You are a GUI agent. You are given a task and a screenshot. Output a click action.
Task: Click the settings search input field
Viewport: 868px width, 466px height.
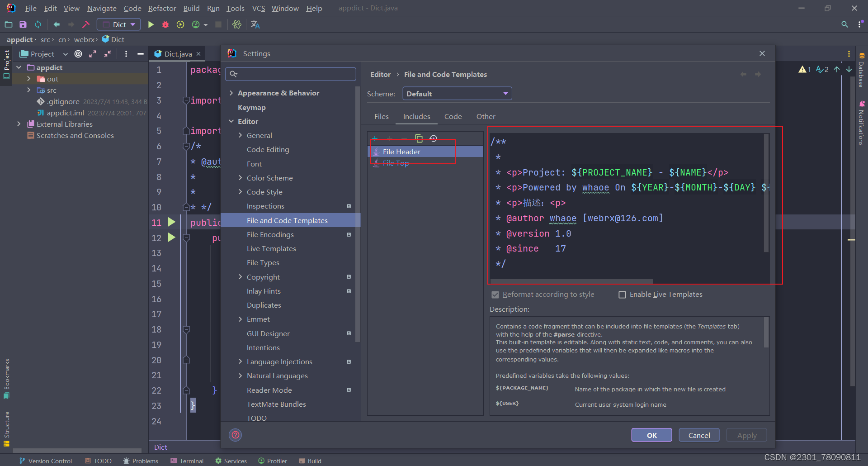(291, 74)
